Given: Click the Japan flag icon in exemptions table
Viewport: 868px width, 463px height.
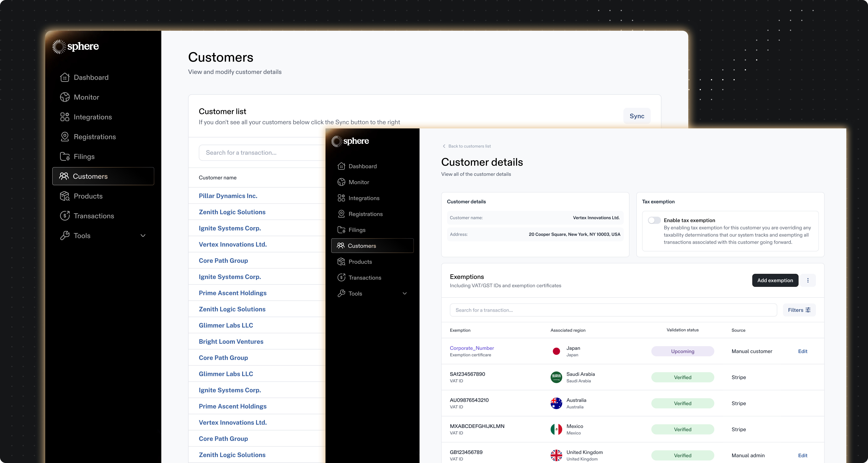Looking at the screenshot, I should [556, 351].
